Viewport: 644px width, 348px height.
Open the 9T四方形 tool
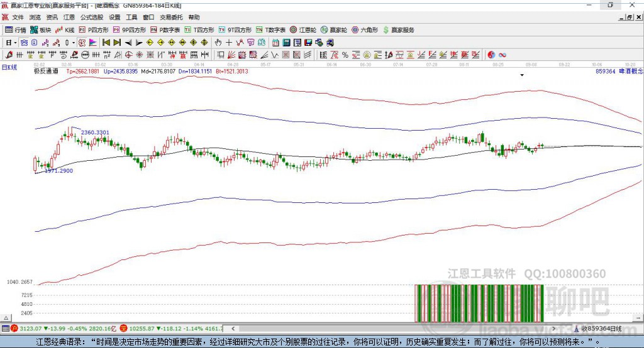pos(235,30)
